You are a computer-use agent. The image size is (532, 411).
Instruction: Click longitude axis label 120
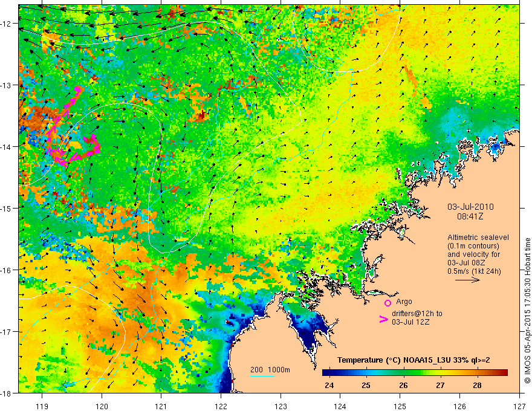(x=102, y=406)
